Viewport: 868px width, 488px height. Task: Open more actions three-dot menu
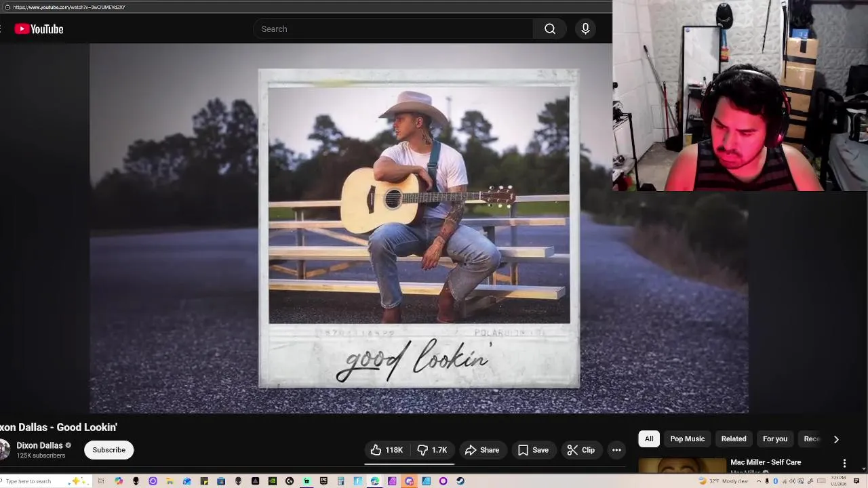tap(616, 450)
